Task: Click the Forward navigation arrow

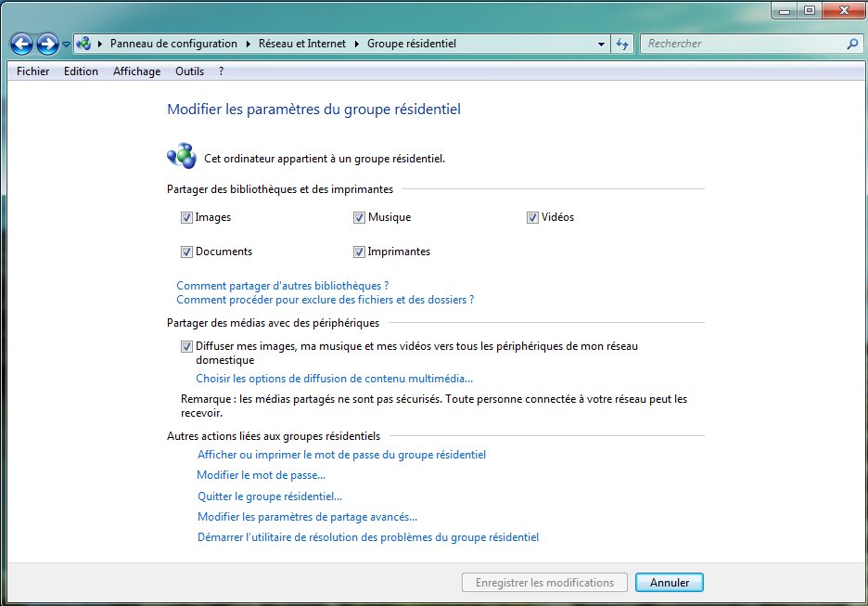Action: (x=47, y=44)
